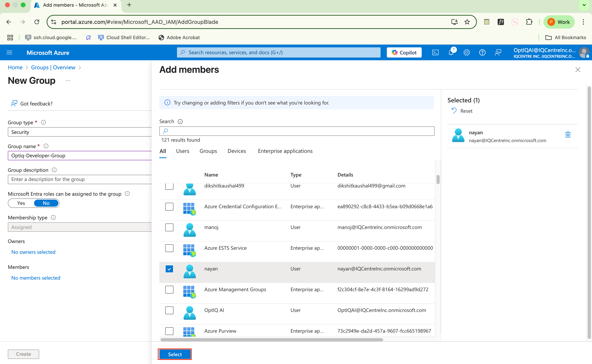Image resolution: width=592 pixels, height=364 pixels.
Task: Open the account avatar menu
Action: pyautogui.click(x=584, y=52)
